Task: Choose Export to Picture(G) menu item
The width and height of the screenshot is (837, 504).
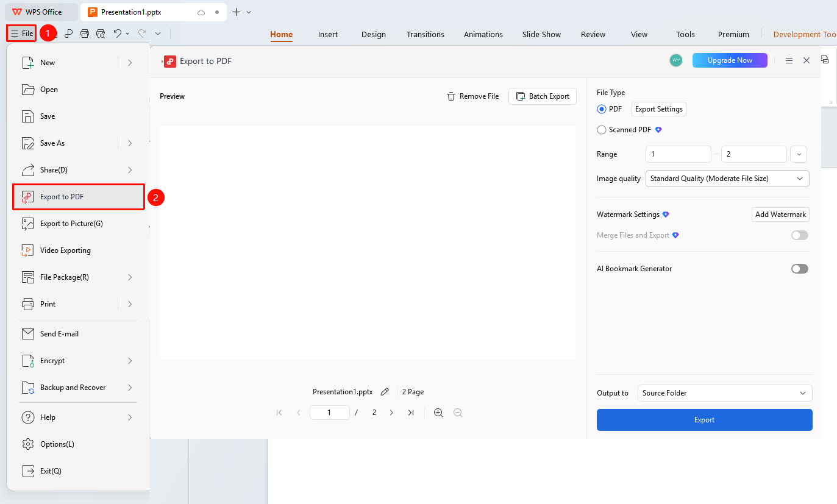Action: tap(79, 224)
